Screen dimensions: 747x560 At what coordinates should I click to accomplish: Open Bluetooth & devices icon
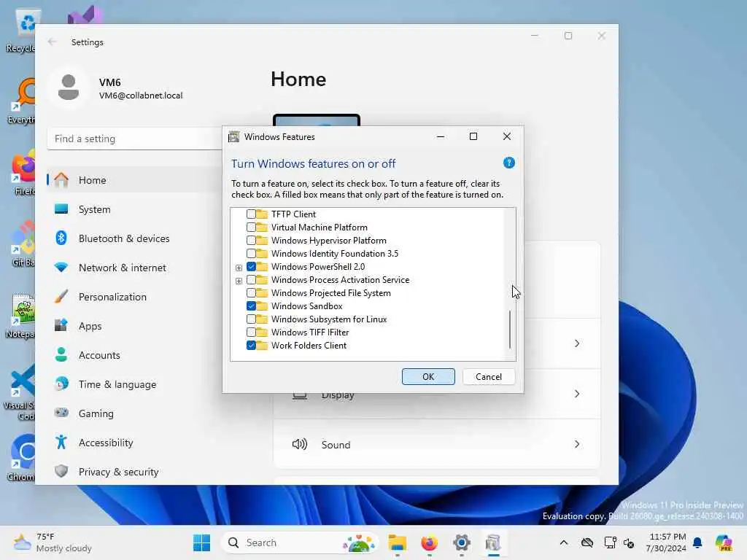tap(61, 238)
